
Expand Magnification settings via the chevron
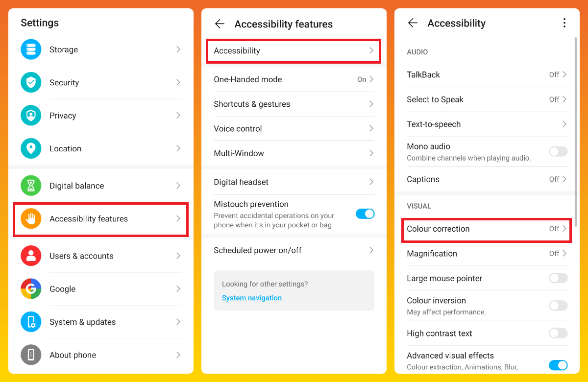tap(564, 254)
